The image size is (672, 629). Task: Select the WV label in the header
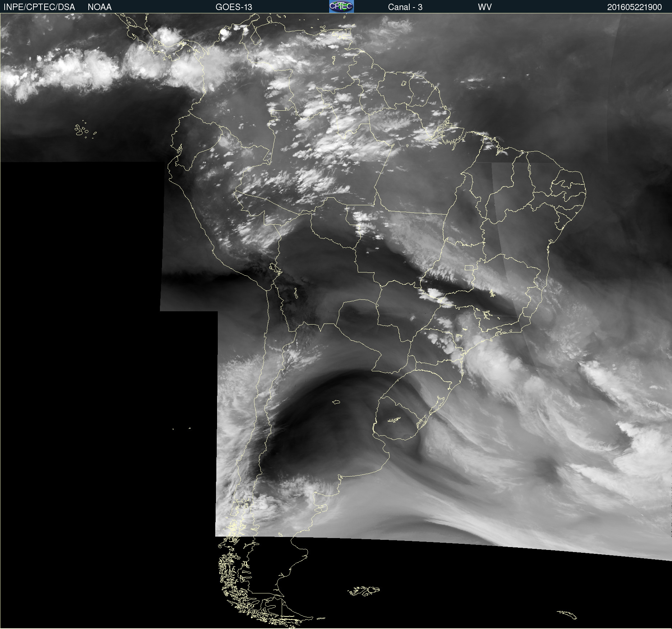tap(485, 7)
